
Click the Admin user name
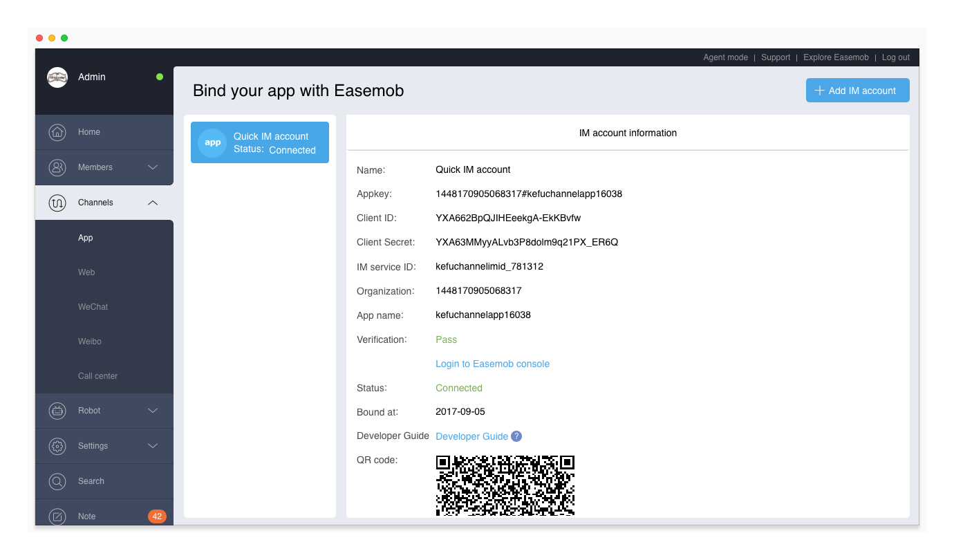[92, 77]
